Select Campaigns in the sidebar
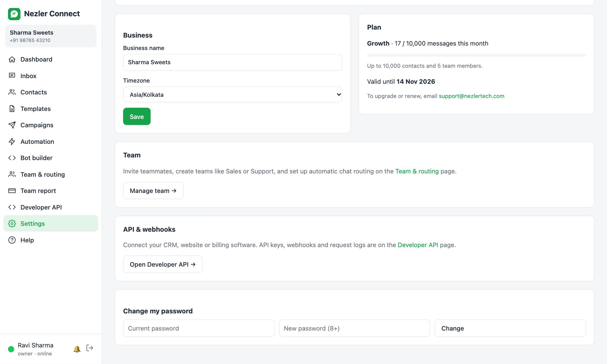The image size is (607, 364). (51, 125)
